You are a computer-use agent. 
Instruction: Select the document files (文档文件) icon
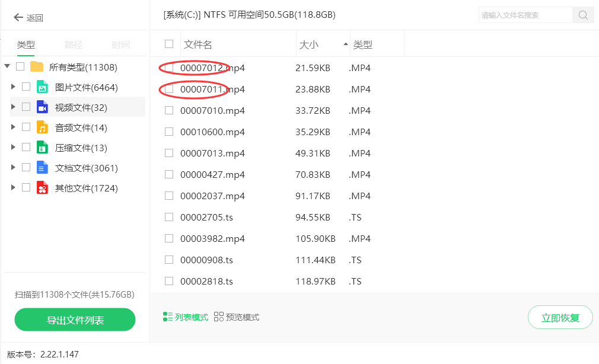coord(42,168)
